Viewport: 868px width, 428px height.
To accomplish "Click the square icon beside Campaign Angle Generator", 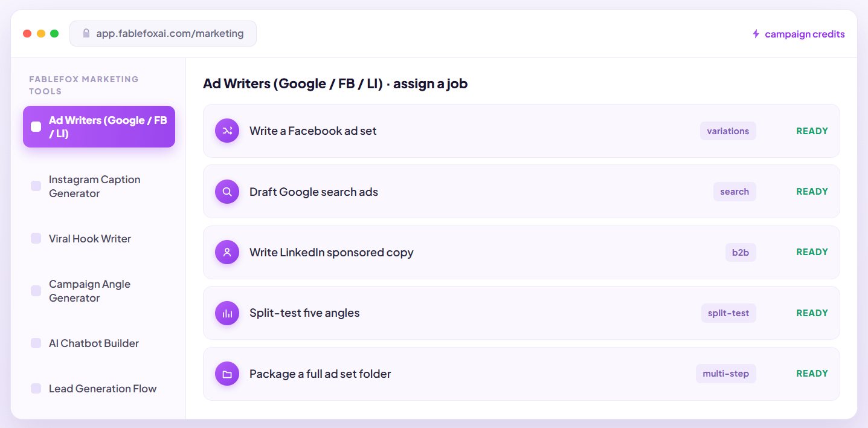I will coord(36,291).
